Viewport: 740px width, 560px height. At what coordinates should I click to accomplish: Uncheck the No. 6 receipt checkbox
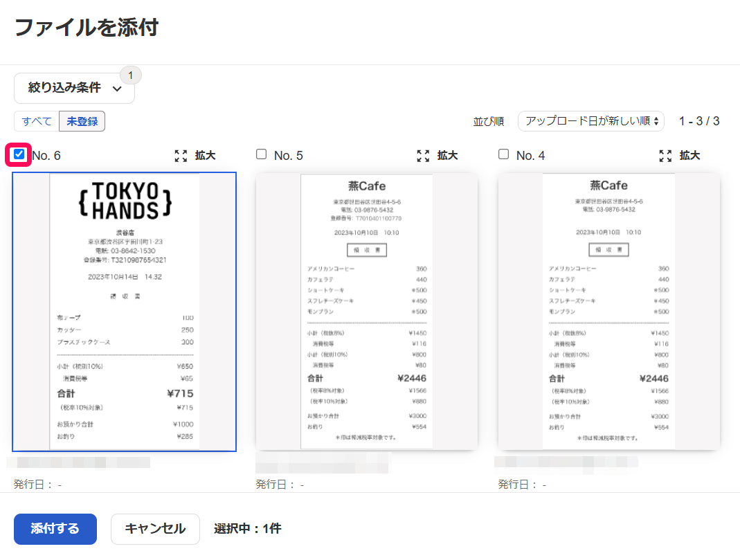(19, 154)
